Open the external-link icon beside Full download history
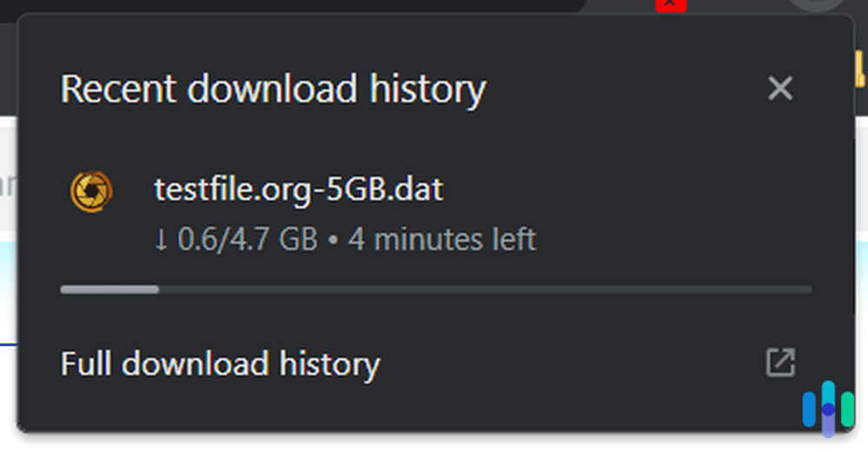The width and height of the screenshot is (868, 452). (779, 362)
